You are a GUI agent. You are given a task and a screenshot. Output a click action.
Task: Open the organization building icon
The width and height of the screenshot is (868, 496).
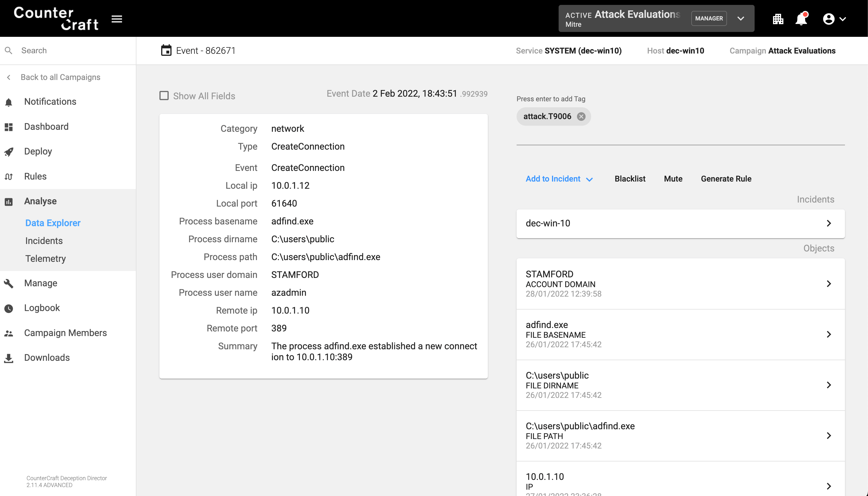(x=778, y=19)
